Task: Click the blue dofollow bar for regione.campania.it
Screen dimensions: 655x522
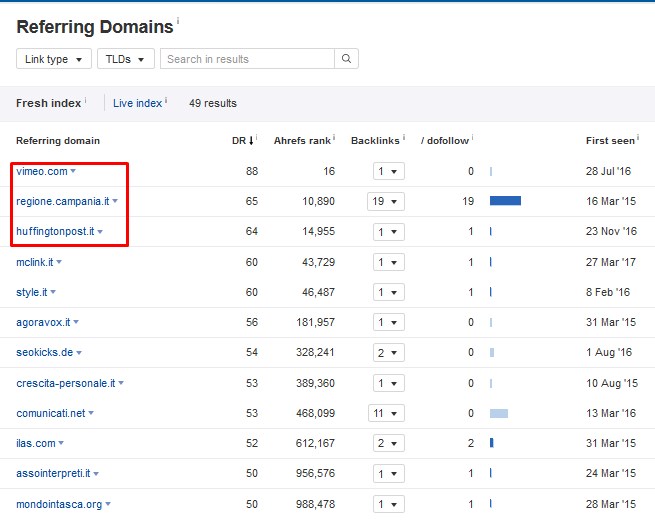Action: click(505, 201)
